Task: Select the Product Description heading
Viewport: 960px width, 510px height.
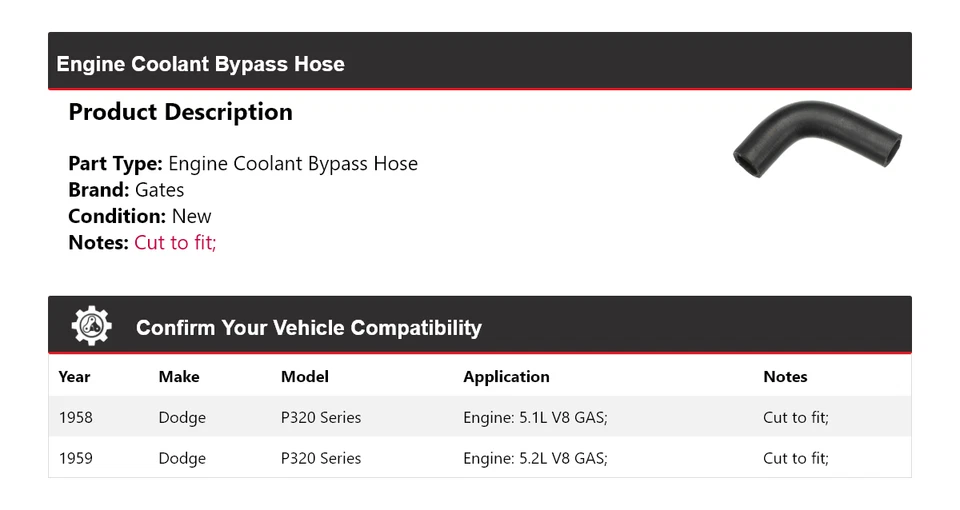Action: coord(180,112)
